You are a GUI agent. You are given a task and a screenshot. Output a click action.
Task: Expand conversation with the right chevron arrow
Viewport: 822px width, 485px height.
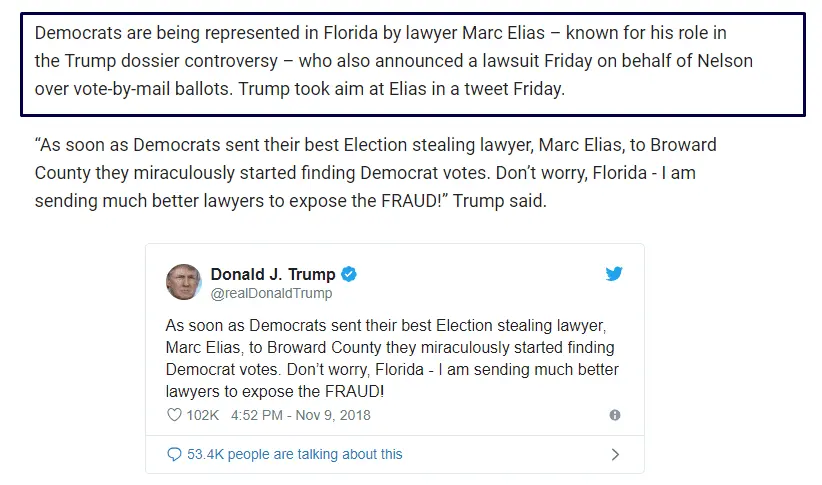pos(615,454)
